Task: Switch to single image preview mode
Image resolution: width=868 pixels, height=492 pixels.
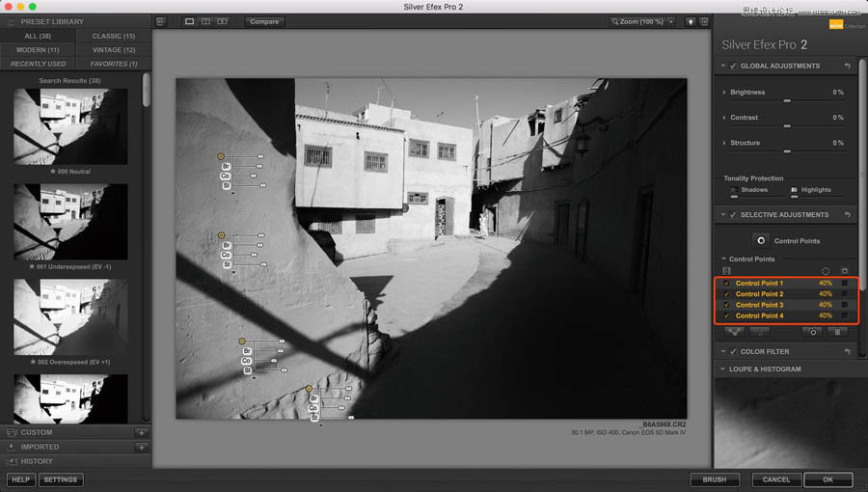Action: [x=189, y=21]
